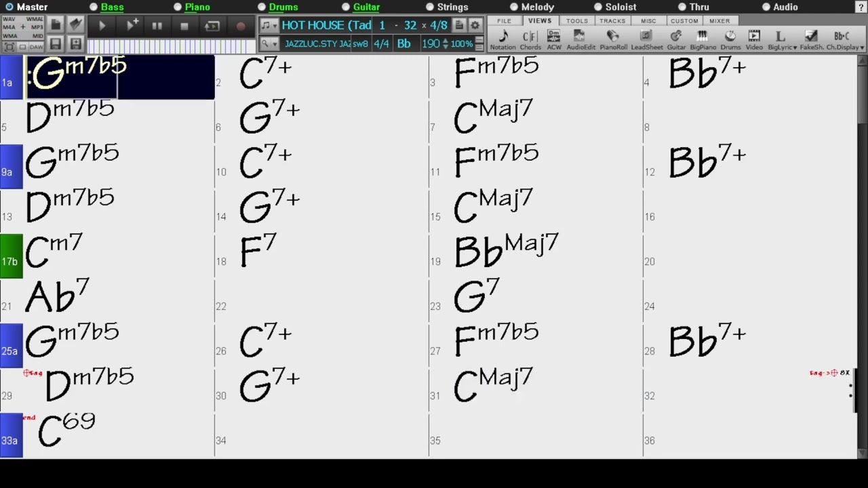Open the Video window

coord(754,39)
